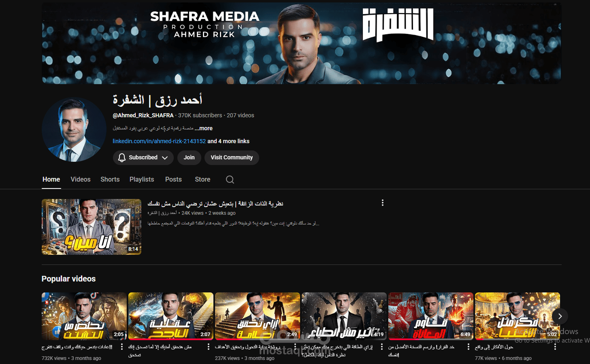Image resolution: width=590 pixels, height=364 pixels.
Task: Switch to the Videos tab
Action: click(80, 179)
